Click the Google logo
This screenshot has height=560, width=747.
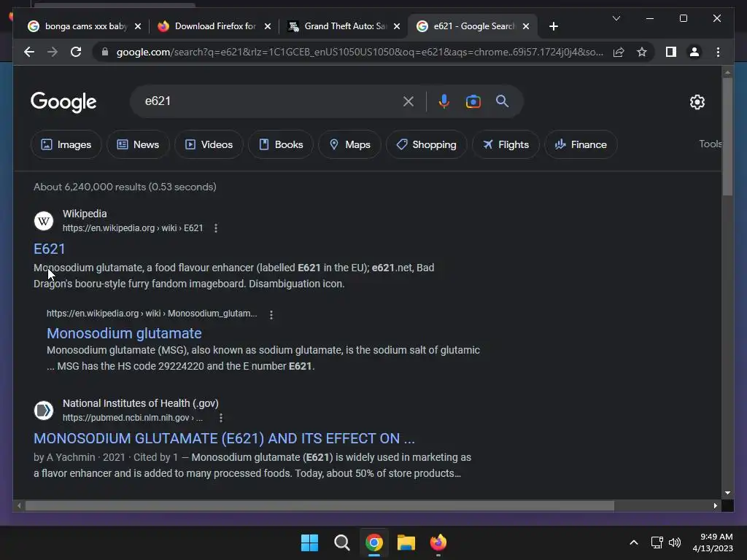point(63,102)
